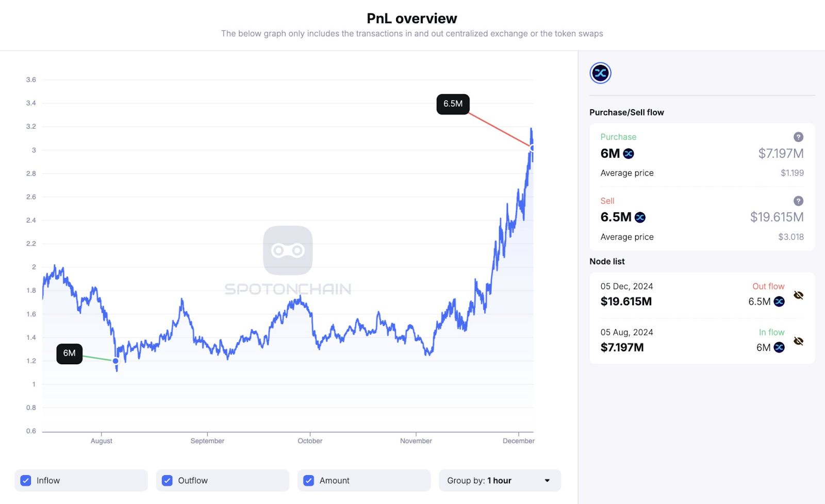
Task: Click the help icon beside Purchase
Action: point(798,137)
